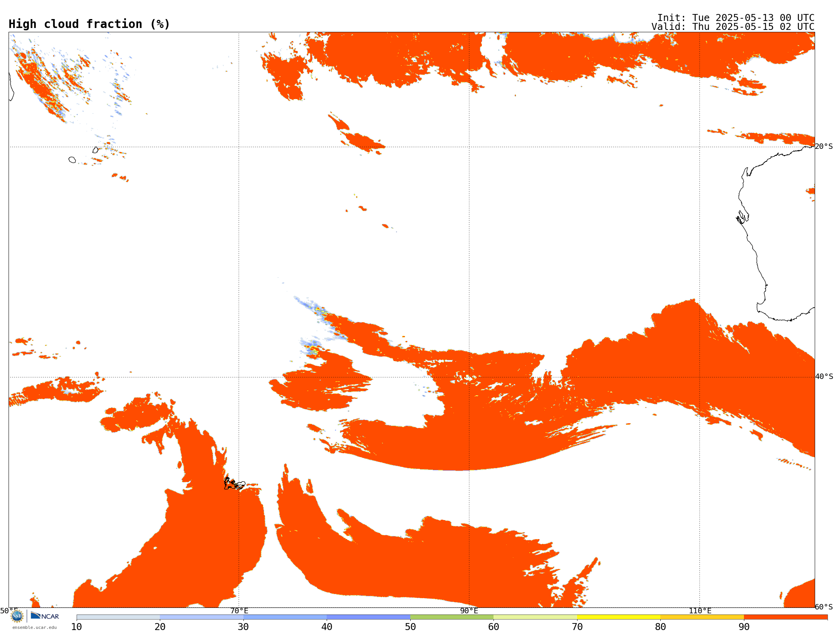Select the 40-50 periwinkle colorbar swatch

[368, 617]
